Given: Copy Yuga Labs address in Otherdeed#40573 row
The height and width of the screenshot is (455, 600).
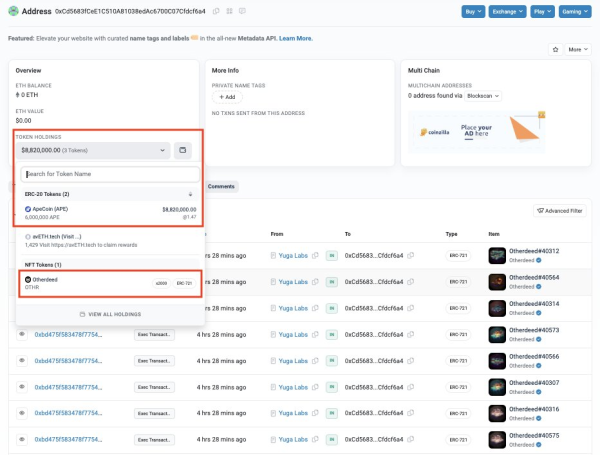Looking at the screenshot, I should [x=315, y=334].
